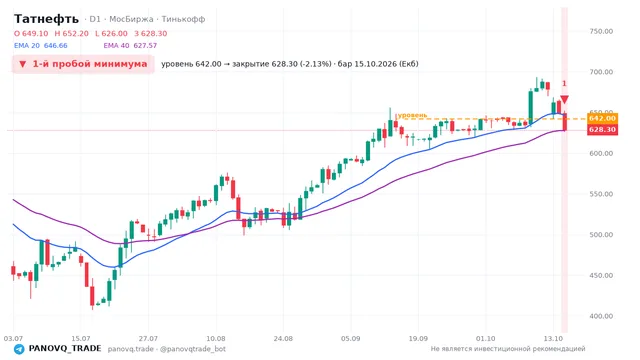Click the 500.00 price axis label

tap(601, 235)
